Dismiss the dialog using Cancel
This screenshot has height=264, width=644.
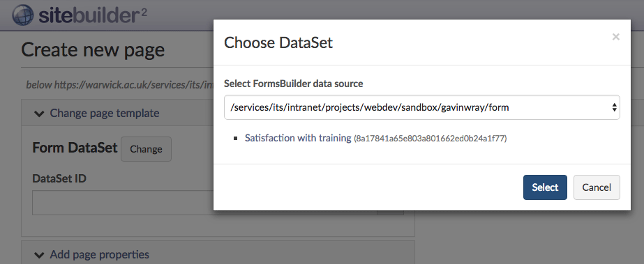point(597,187)
